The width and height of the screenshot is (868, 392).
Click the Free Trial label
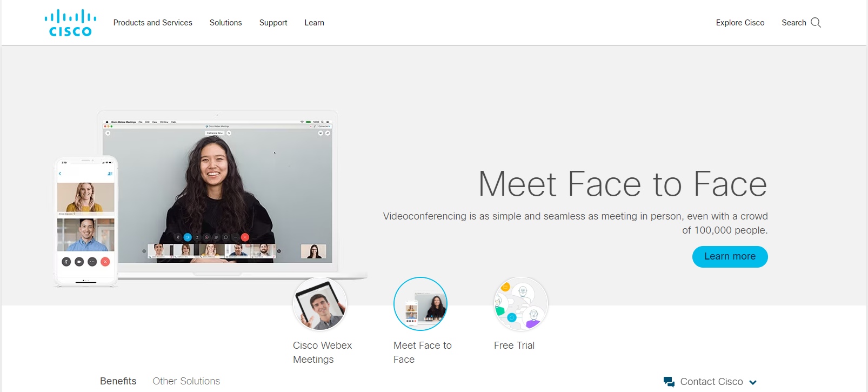pos(515,346)
